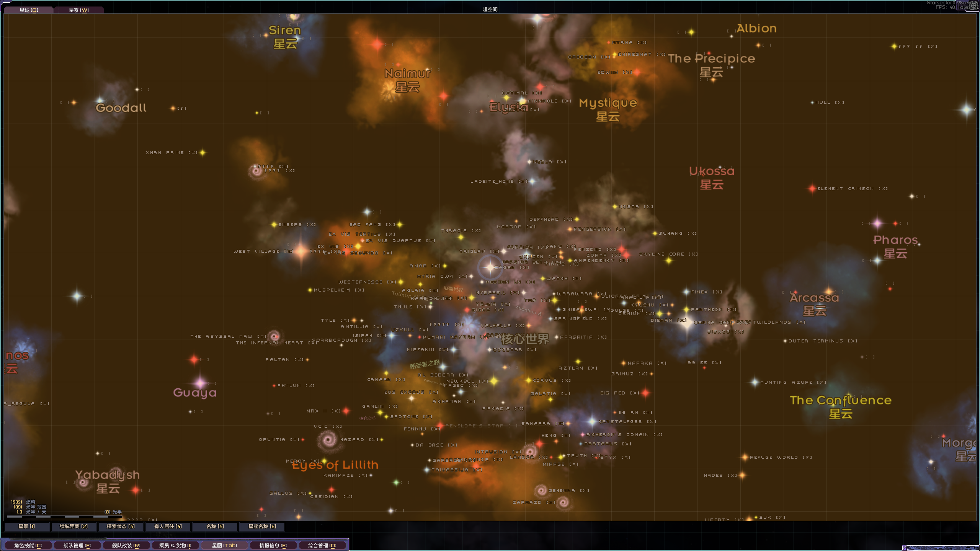
Task: Select the Gallus star
Action: pyautogui.click(x=310, y=493)
